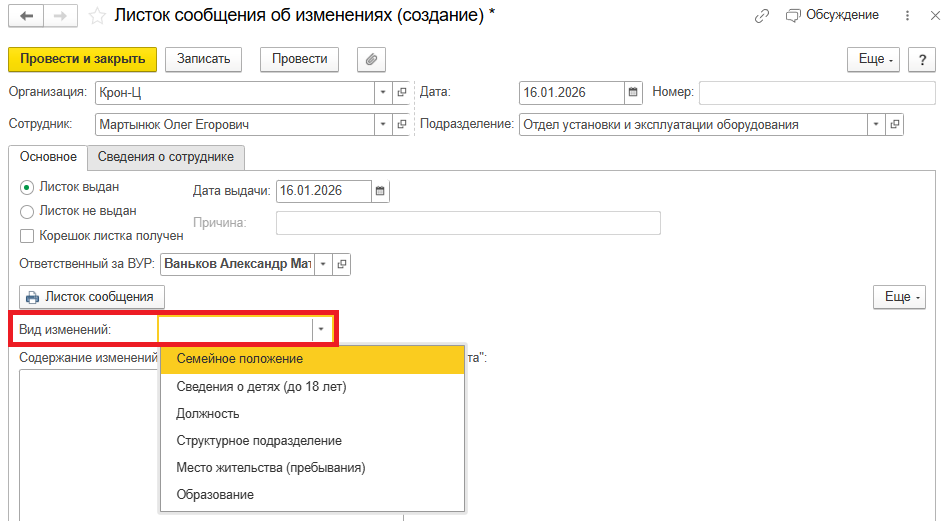This screenshot has width=948, height=521.
Task: Enable the Корешок листка получен checkbox
Action: (27, 236)
